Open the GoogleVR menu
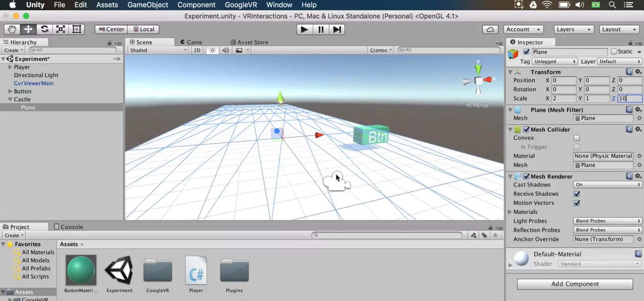Image resolution: width=644 pixels, height=301 pixels. (x=241, y=5)
